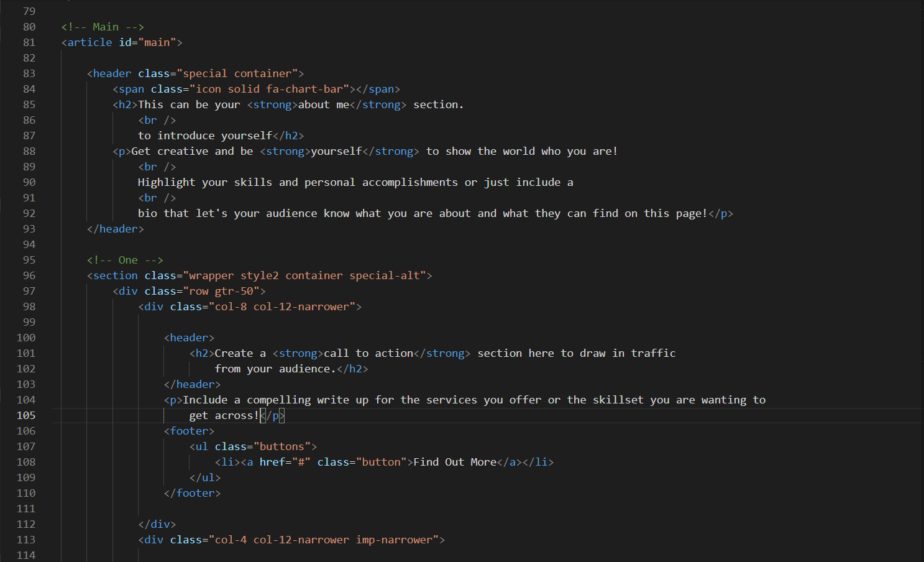Click the article tag name on line 81
The image size is (924, 562).
point(89,42)
